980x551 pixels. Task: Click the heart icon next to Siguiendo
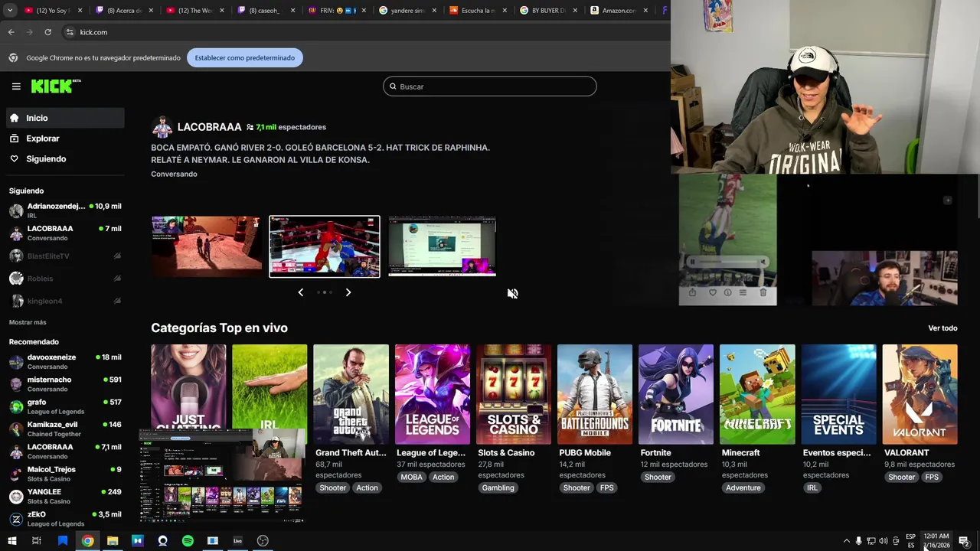(x=15, y=158)
